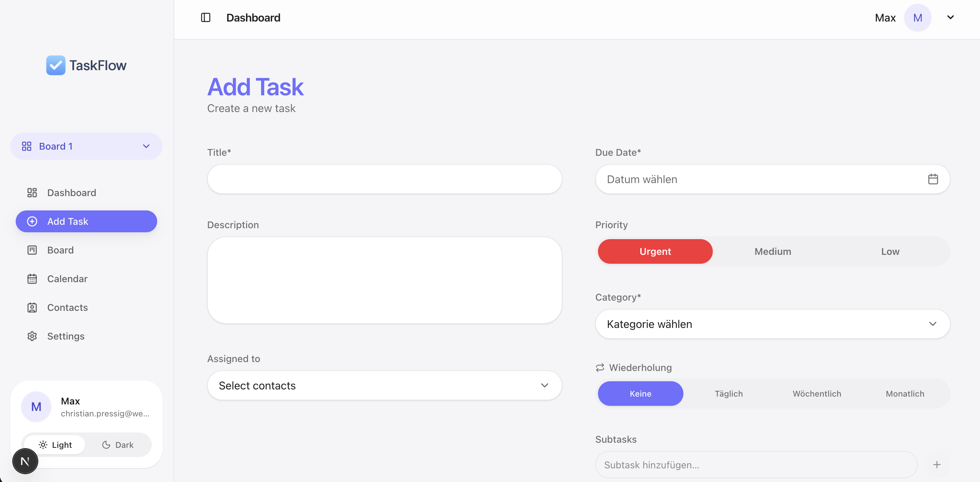980x482 pixels.
Task: Open Settings in sidebar
Action: point(86,336)
